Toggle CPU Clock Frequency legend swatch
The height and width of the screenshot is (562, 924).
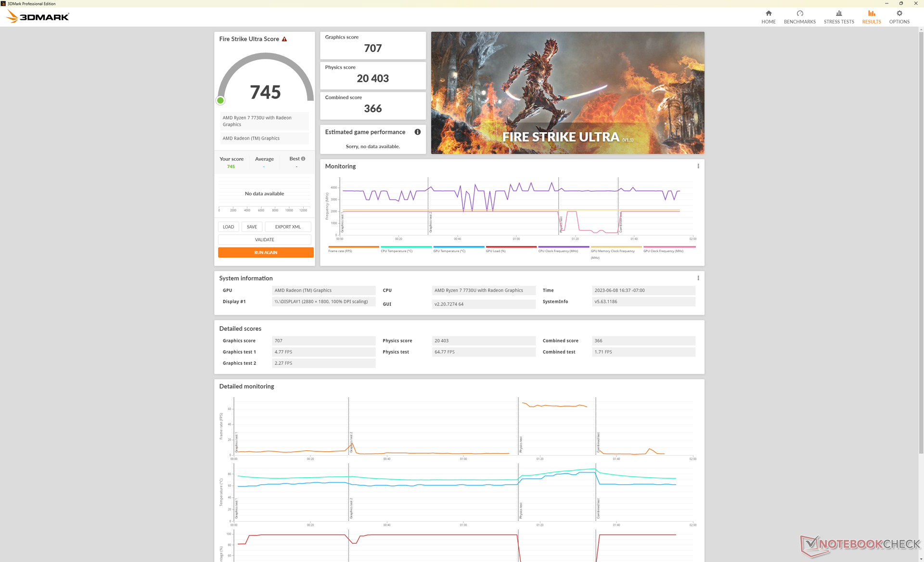pos(563,247)
